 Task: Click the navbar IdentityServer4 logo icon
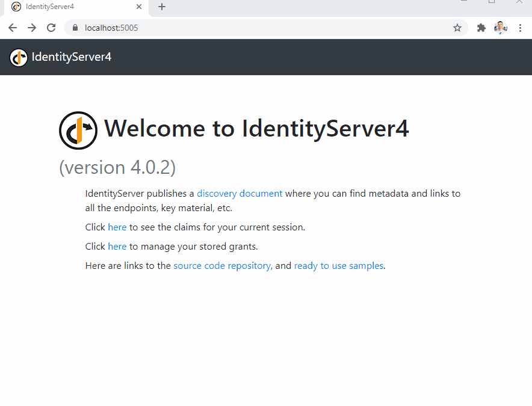tap(19, 57)
